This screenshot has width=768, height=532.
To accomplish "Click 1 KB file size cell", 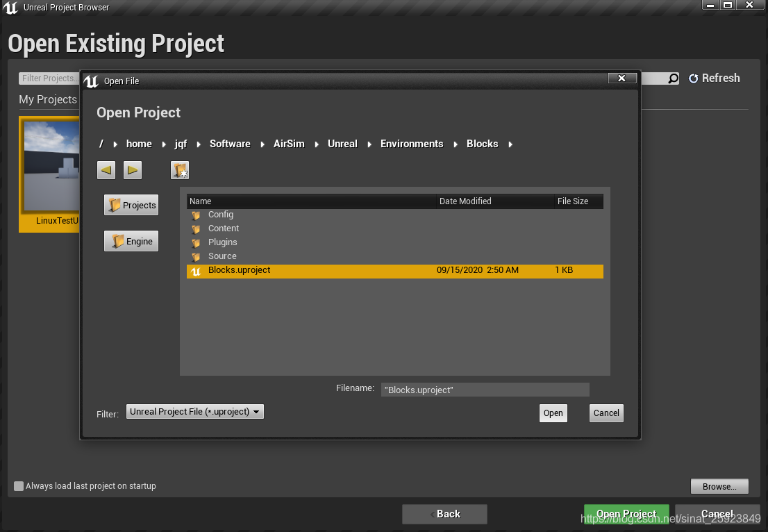I will tap(564, 270).
